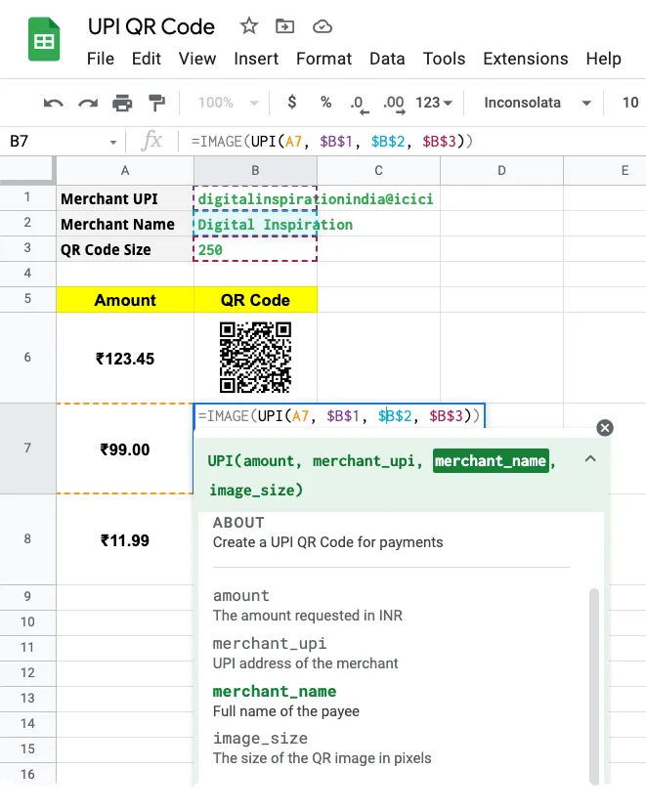Open the zoom level dropdown
This screenshot has width=646, height=812.
point(225,103)
